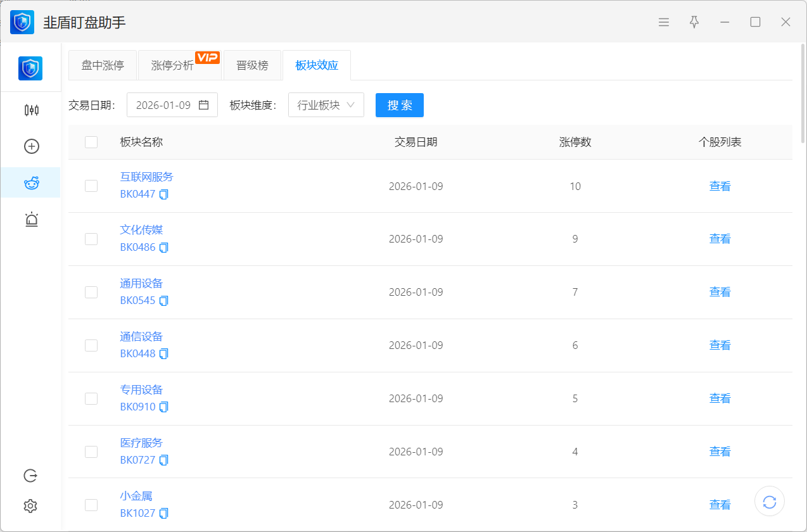Toggle the select-all header checkbox

click(x=91, y=142)
